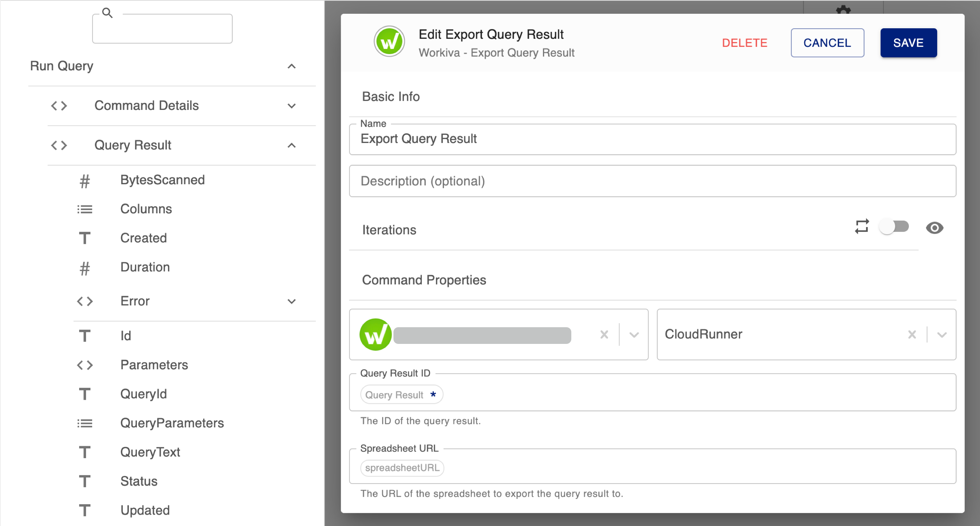Click the Workiva icon in connection dropdown

tap(376, 334)
